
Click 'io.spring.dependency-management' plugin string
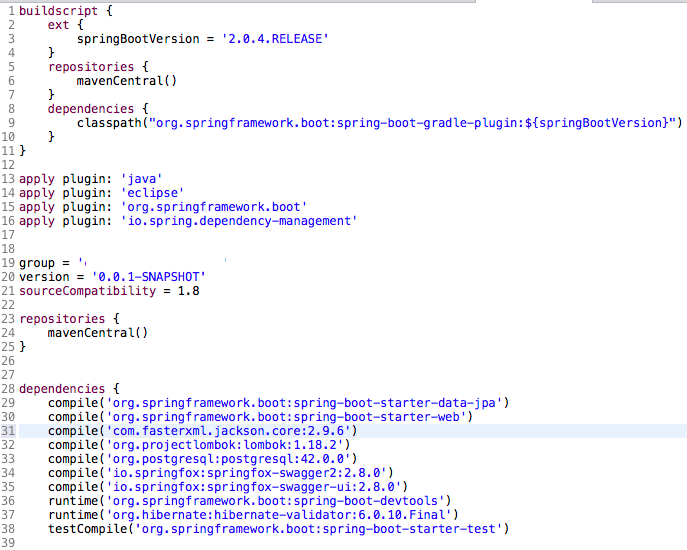tap(239, 221)
